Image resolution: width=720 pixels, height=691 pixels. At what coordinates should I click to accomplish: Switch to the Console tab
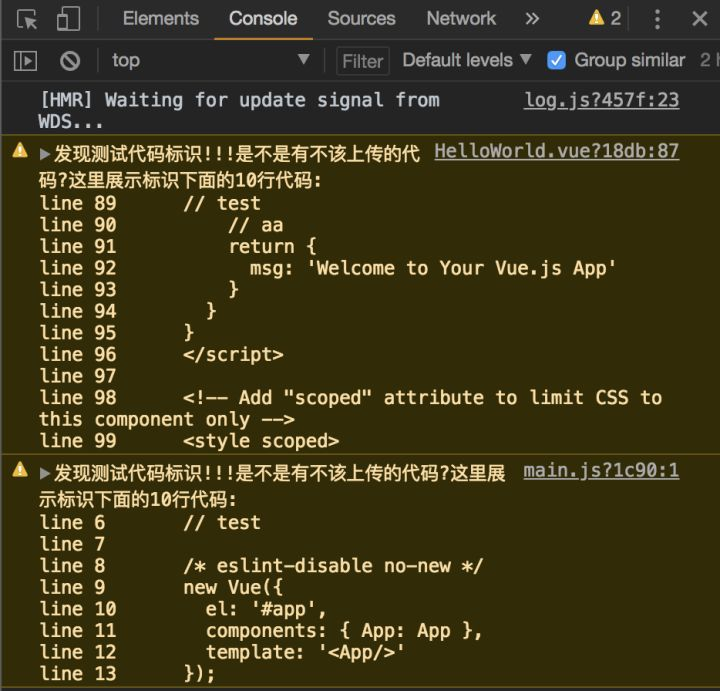coord(263,19)
